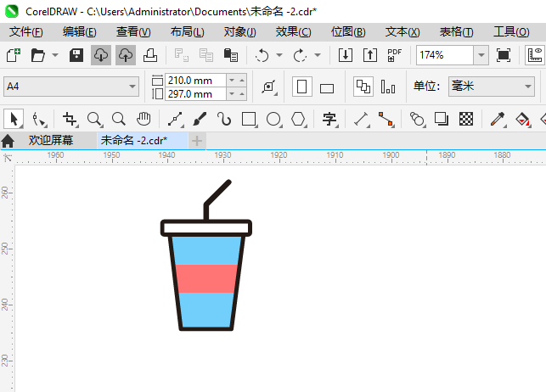546x392 pixels.
Task: Select the Rectangle tool
Action: tap(249, 119)
